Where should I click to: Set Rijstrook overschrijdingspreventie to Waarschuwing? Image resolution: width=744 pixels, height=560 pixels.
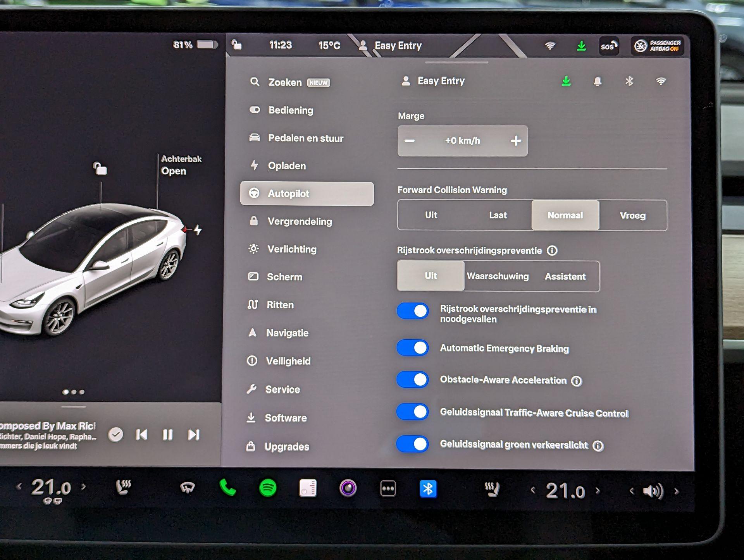pyautogui.click(x=498, y=276)
